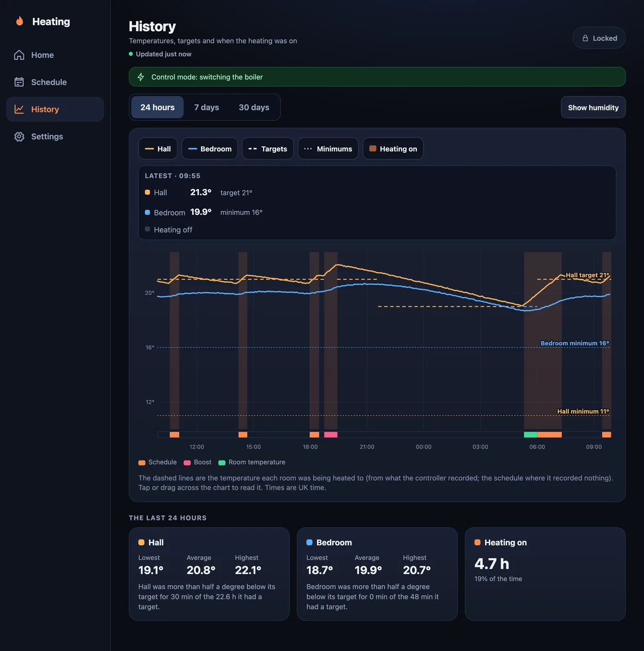The image size is (644, 651).
Task: Click the Settings gear icon
Action: 19,136
